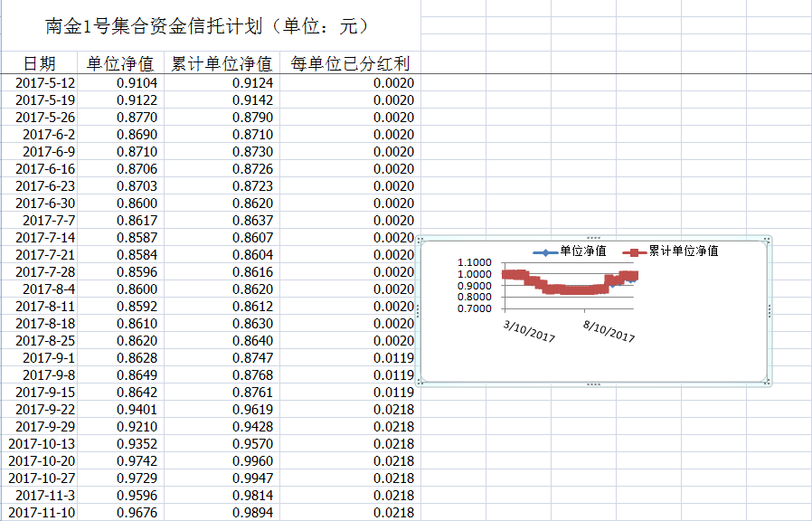Click chart's top-right corner handle
This screenshot has height=521, width=812.
pyautogui.click(x=768, y=240)
